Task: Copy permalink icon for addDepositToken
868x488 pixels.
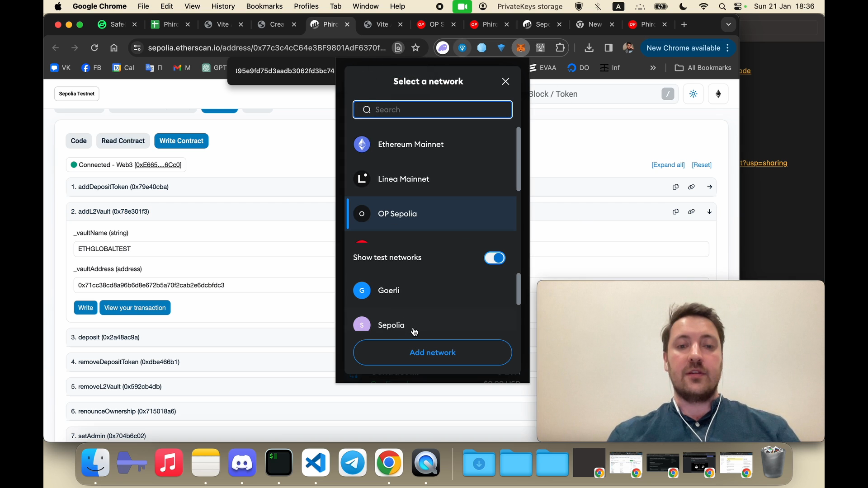Action: (x=691, y=187)
